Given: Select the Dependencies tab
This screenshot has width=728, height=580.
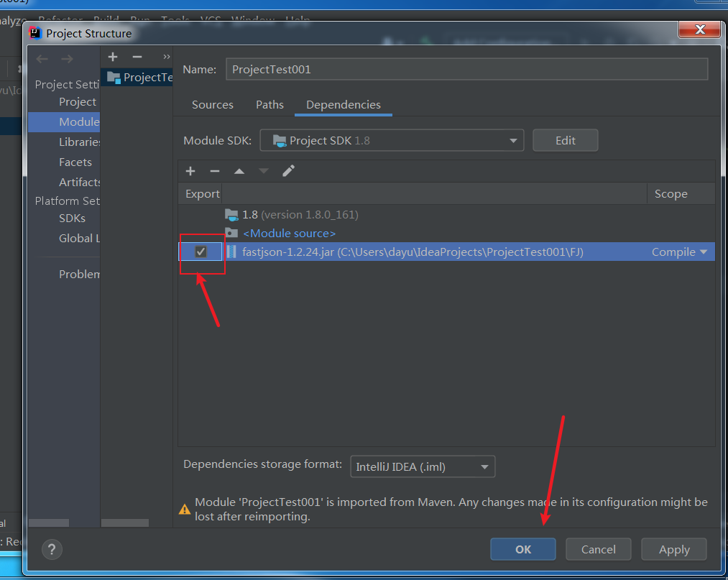Looking at the screenshot, I should (x=344, y=105).
